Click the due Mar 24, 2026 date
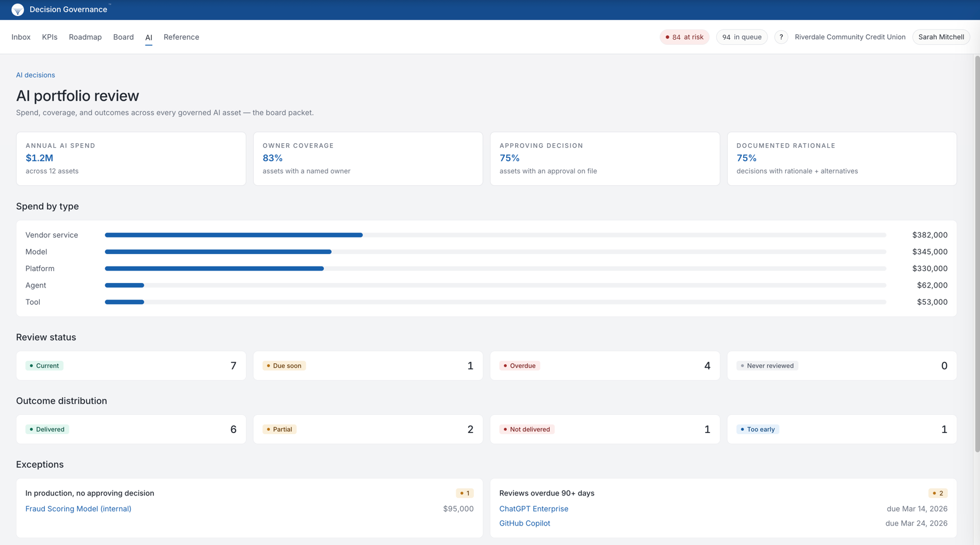Image resolution: width=980 pixels, height=545 pixels. pos(916,523)
